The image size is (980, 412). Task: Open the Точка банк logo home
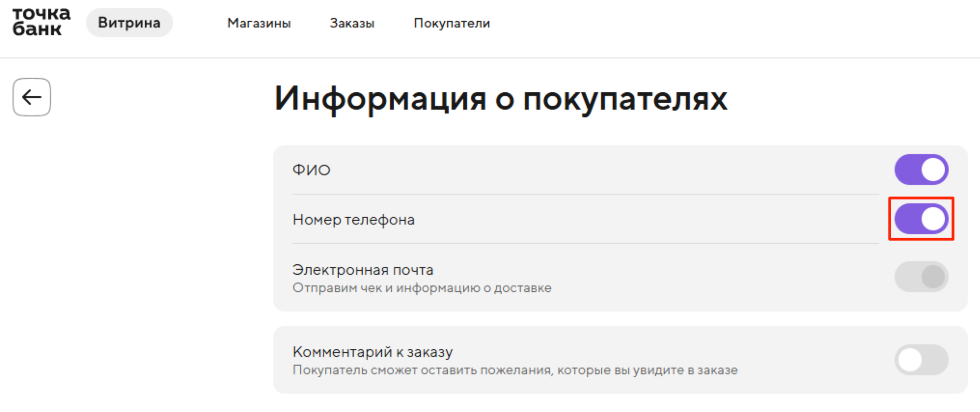pos(41,22)
